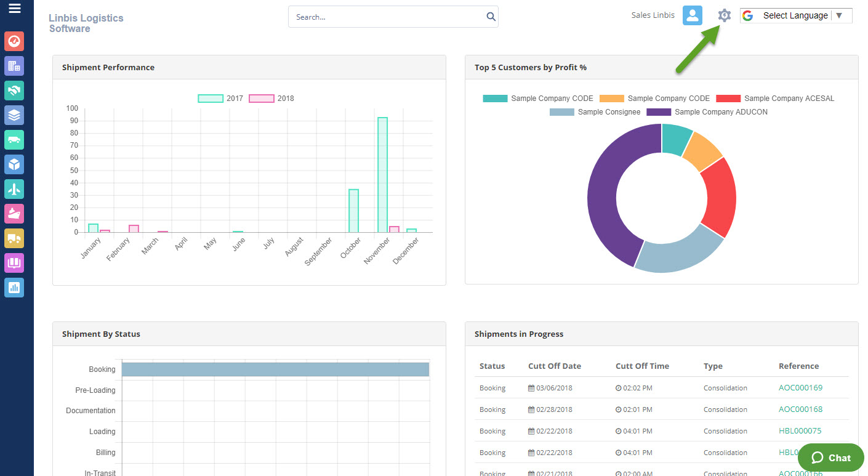
Task: Open the hamburger menu at top left
Action: tap(14, 9)
